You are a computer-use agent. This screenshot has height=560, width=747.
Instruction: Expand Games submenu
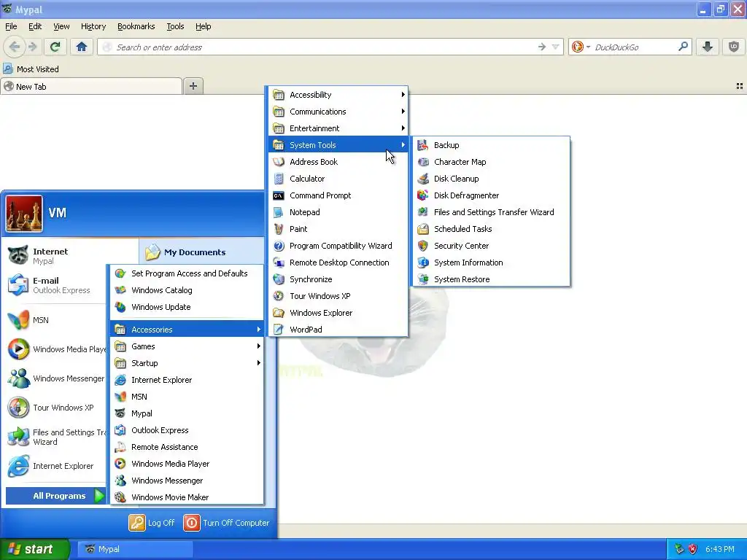point(187,346)
